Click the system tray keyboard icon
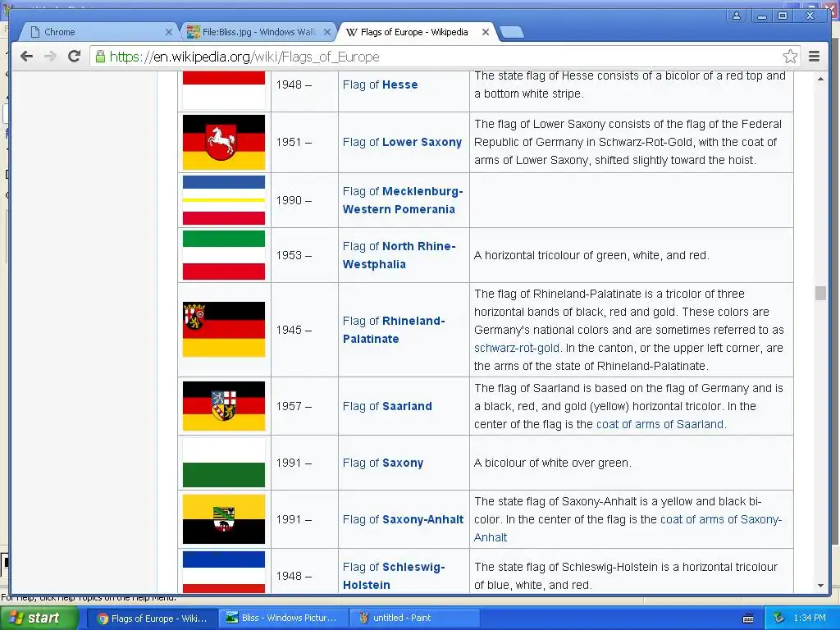 click(x=748, y=619)
